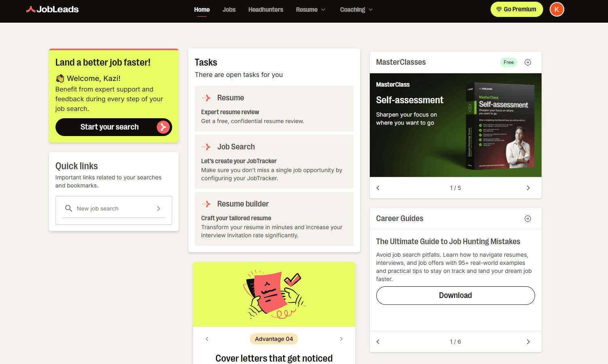The image size is (608, 364).
Task: Open Expert resume review task
Action: tap(274, 109)
